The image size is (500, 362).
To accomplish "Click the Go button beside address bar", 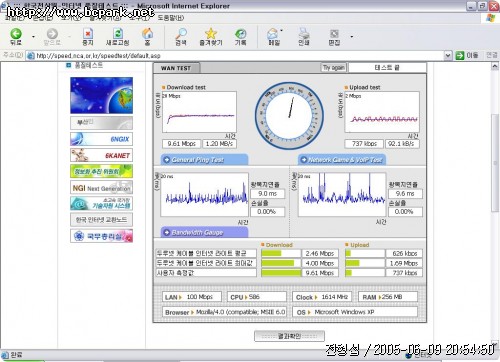I will (467, 55).
